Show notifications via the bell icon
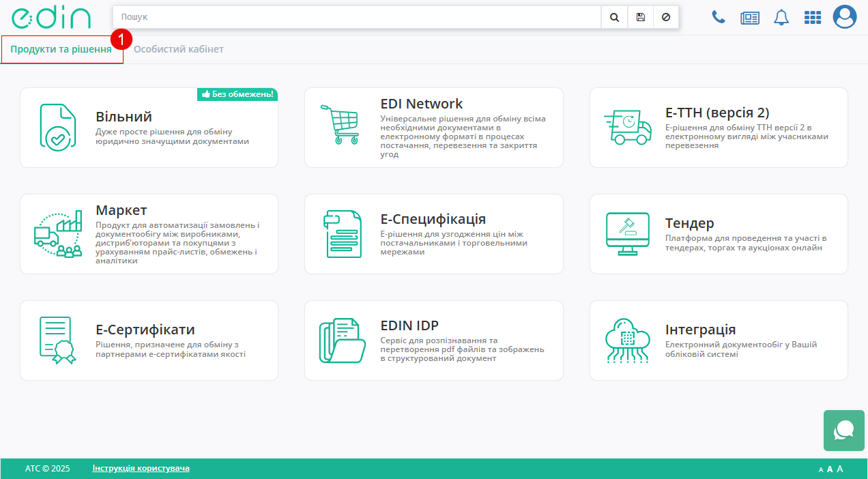Viewport: 868px width, 479px height. click(781, 18)
